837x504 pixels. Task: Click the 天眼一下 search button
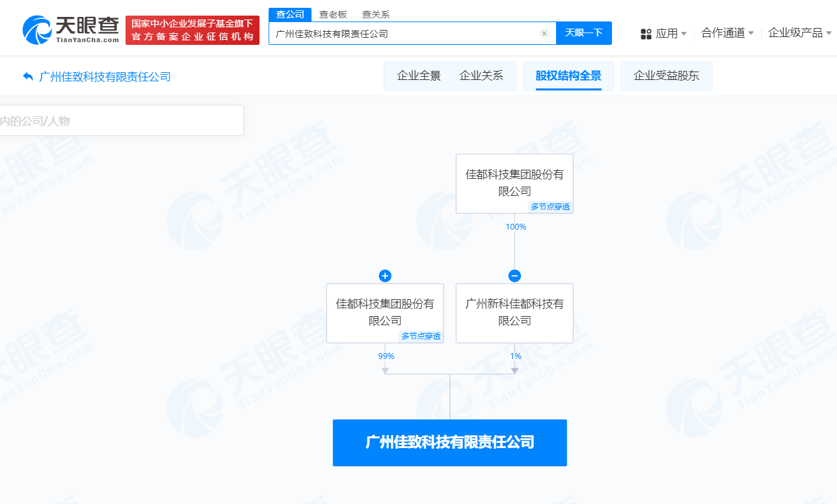pyautogui.click(x=584, y=33)
